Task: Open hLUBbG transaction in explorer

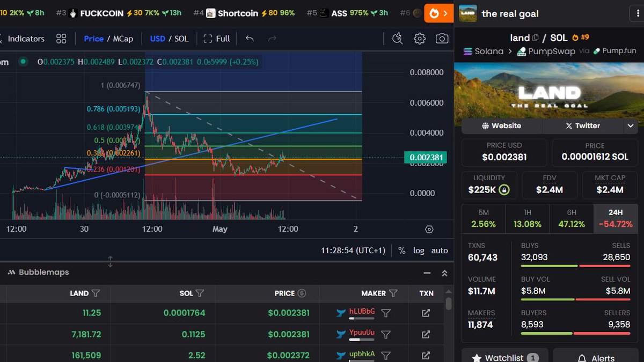Action: (x=426, y=313)
